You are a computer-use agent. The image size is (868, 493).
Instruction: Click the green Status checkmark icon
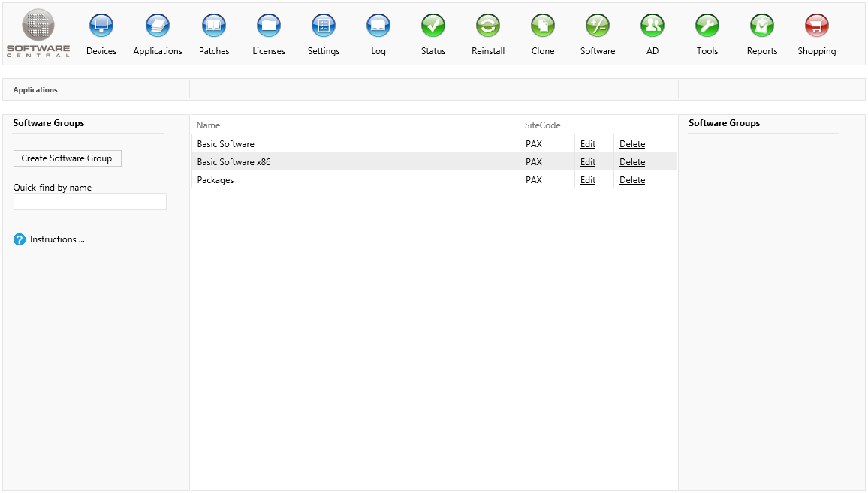pos(433,26)
